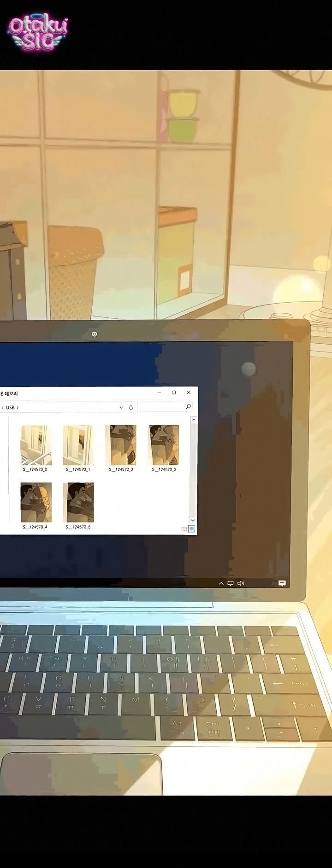Image resolution: width=332 pixels, height=868 pixels.
Task: Open the address bar history dropdown
Action: [121, 407]
